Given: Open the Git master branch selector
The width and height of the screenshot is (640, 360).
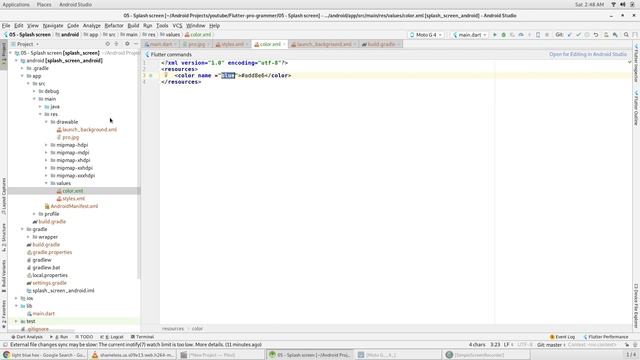Looking at the screenshot, I should point(551,345).
